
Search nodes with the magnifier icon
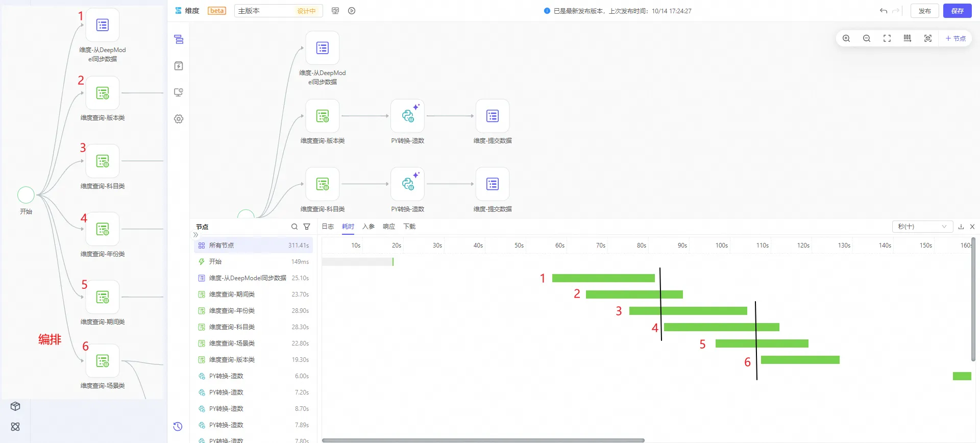click(x=295, y=227)
